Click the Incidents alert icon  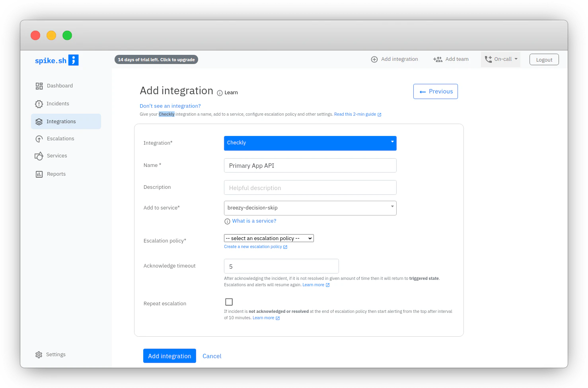[39, 104]
